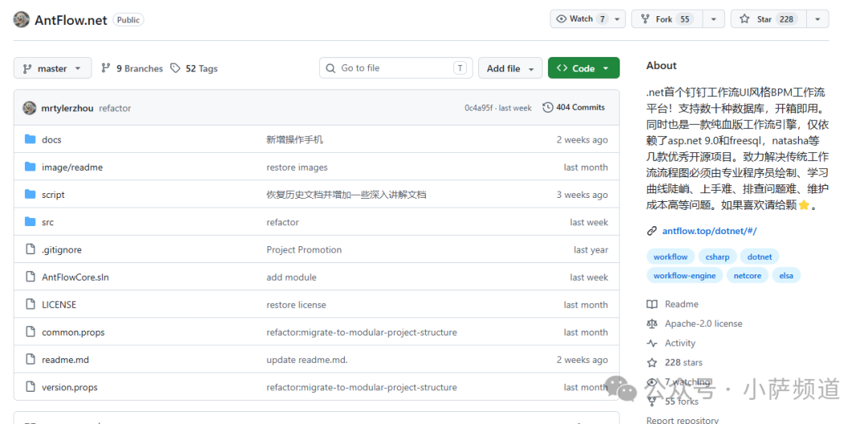Viewport: 868px width, 424px height.
Task: Open the LICENSE file
Action: pos(59,305)
